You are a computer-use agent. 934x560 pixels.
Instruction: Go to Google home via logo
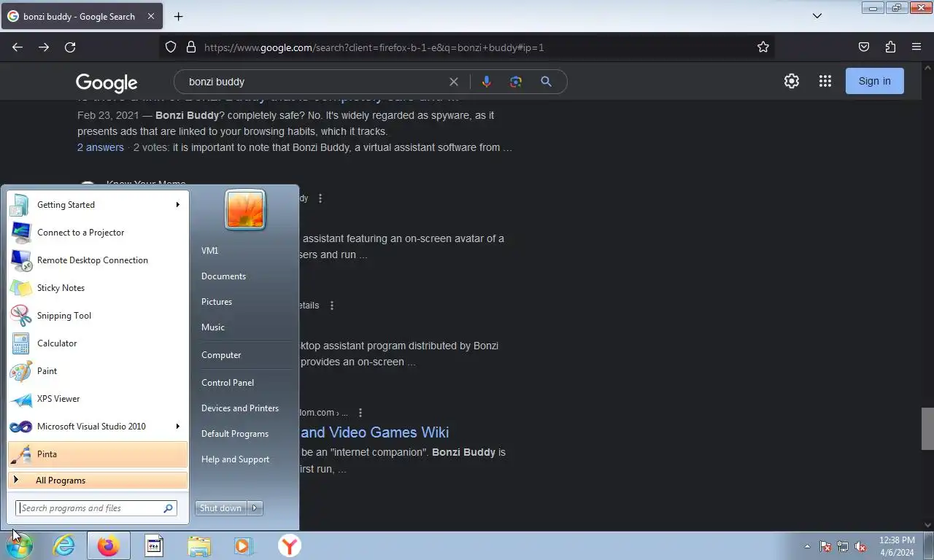pyautogui.click(x=107, y=82)
